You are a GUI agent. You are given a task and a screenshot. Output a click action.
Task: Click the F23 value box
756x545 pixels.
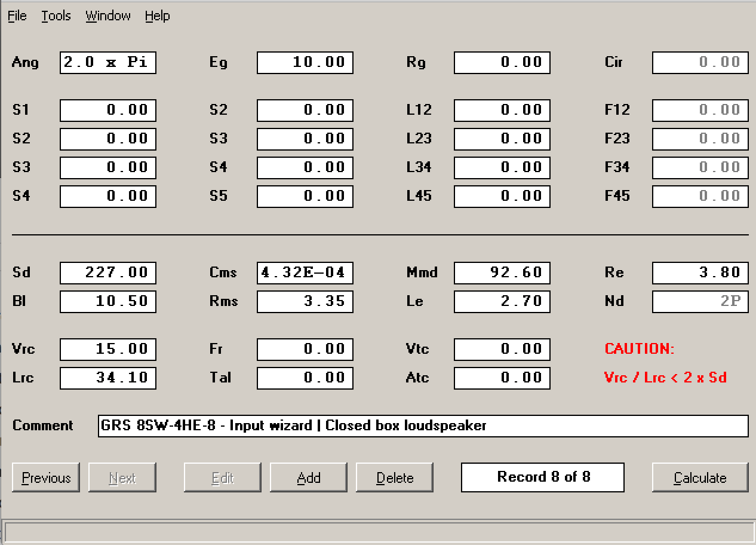(700, 139)
